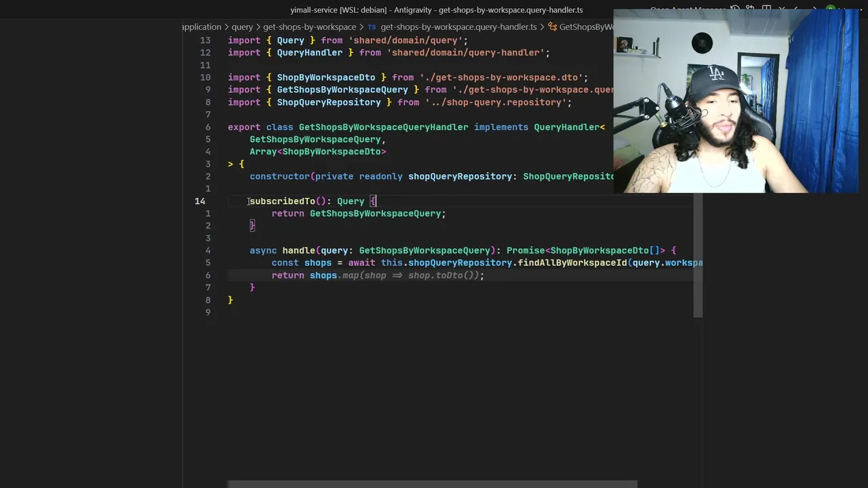The width and height of the screenshot is (868, 488).
Task: Open the 'get-shops-by-workspace.query-handler.ts' file breadcrumb
Action: click(458, 27)
